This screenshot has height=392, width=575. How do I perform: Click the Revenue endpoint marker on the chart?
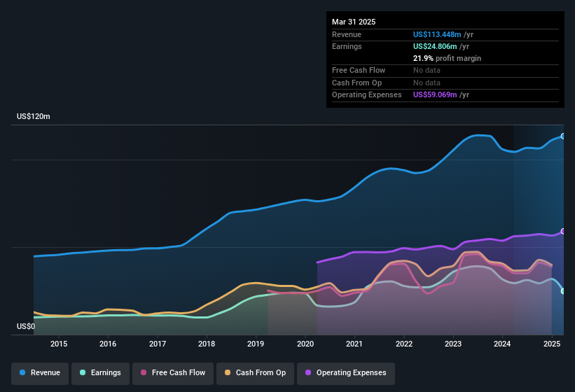tap(563, 136)
